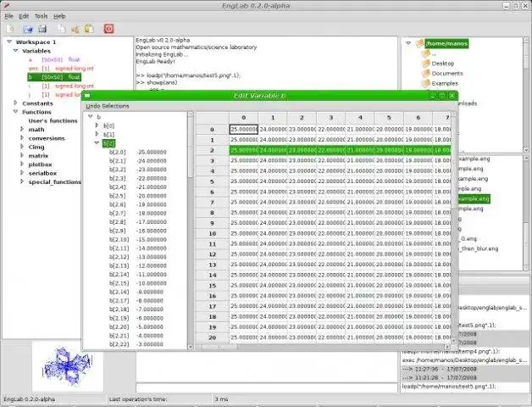Click the Copy toolbar icon
The height and width of the screenshot is (407, 532).
pos(61,29)
